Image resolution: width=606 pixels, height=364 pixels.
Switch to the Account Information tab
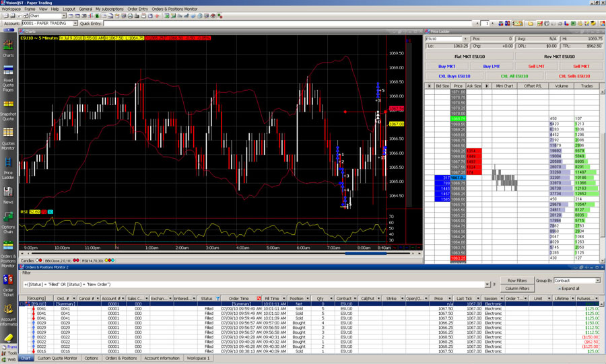coord(162,358)
